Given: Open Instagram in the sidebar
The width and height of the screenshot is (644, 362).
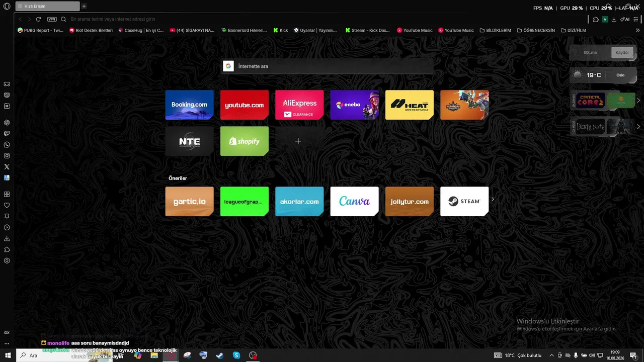Looking at the screenshot, I should tap(7, 156).
